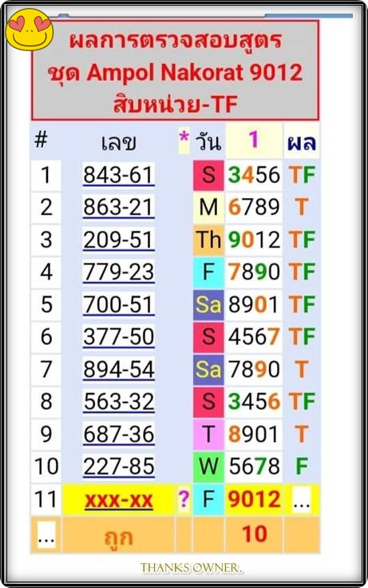
Task: Click the ellipsis box in the bottom-left footer
Action: click(x=46, y=534)
